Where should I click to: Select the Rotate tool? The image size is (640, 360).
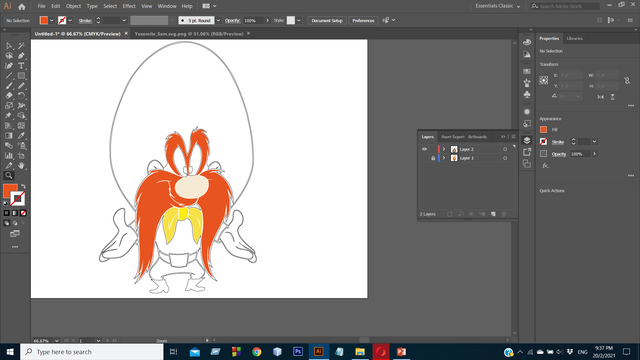point(21,96)
